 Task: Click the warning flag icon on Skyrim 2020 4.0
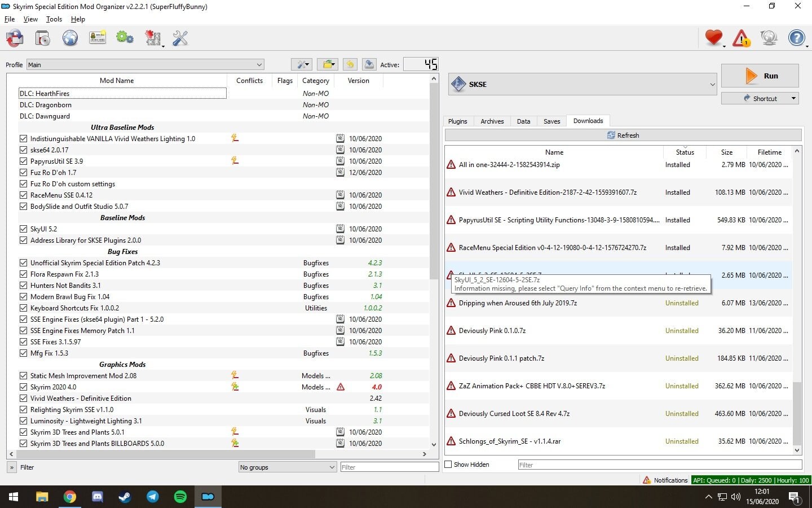point(341,387)
